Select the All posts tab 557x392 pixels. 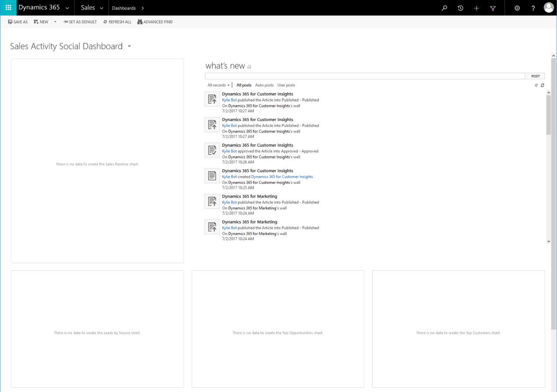pos(244,85)
